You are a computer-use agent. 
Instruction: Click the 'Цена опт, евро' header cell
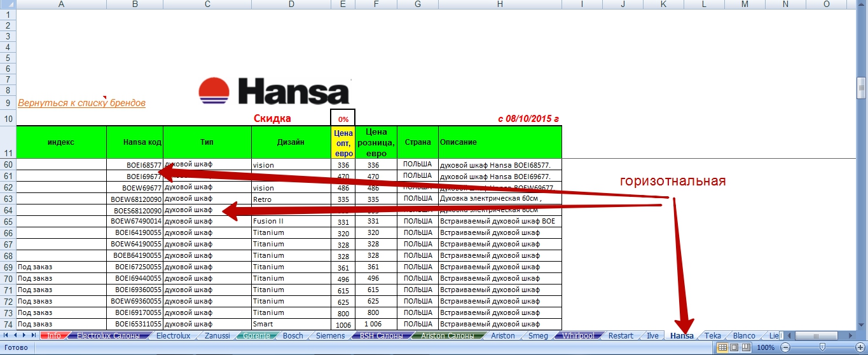point(343,142)
